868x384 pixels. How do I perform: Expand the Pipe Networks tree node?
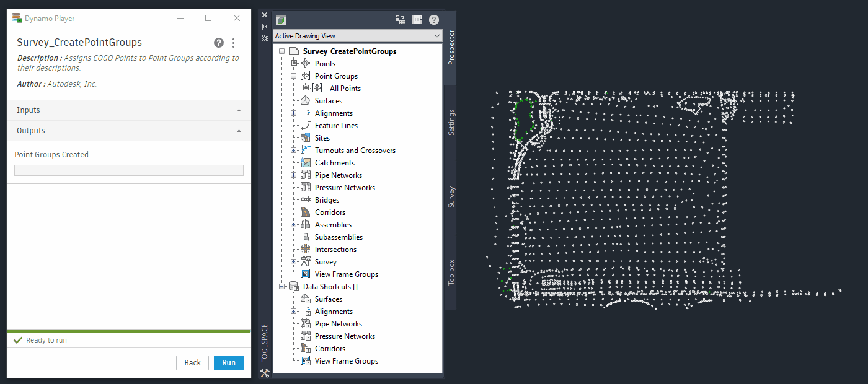pyautogui.click(x=294, y=175)
